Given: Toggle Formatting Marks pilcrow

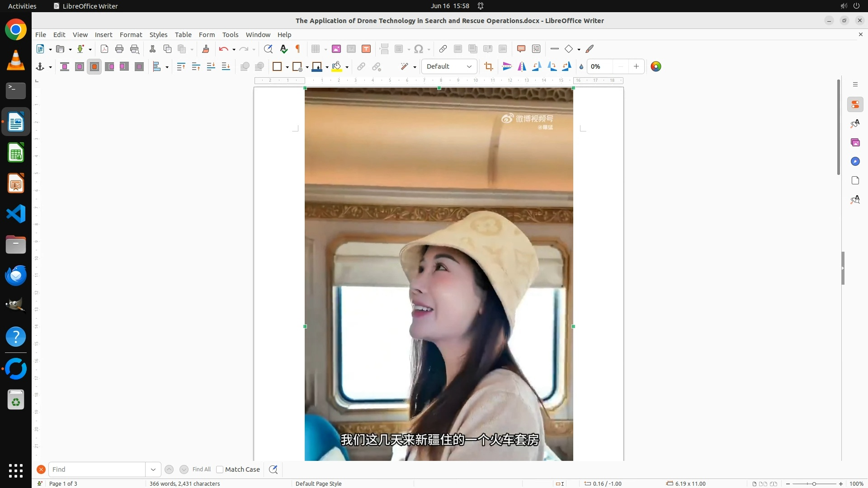Looking at the screenshot, I should coord(298,49).
